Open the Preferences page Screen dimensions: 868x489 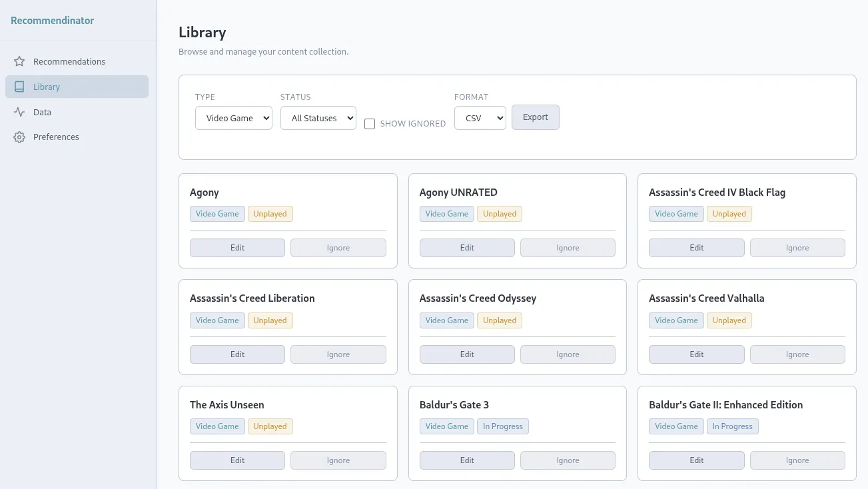tap(77, 137)
